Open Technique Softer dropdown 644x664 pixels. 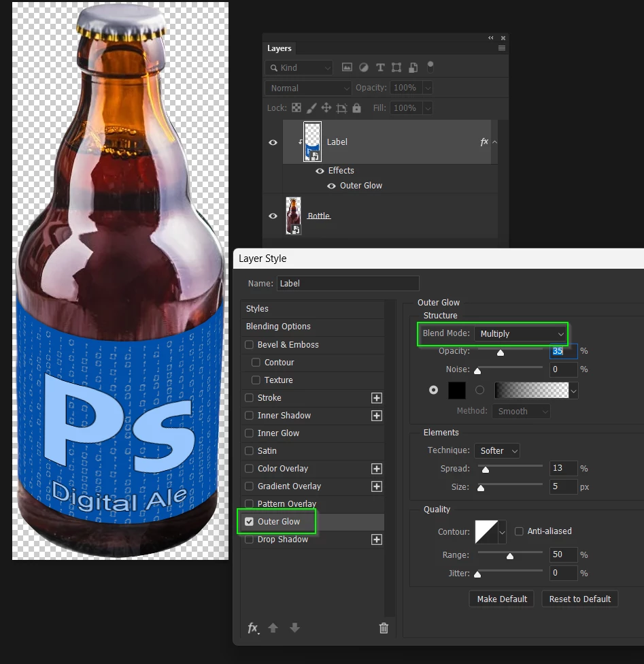click(x=497, y=450)
